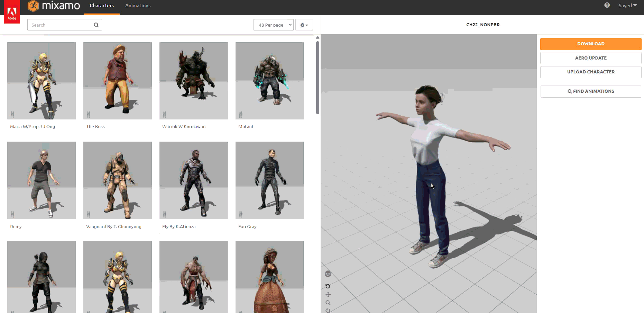This screenshot has height=313, width=644.
Task: Select The Boss character thumbnail
Action: tap(118, 81)
